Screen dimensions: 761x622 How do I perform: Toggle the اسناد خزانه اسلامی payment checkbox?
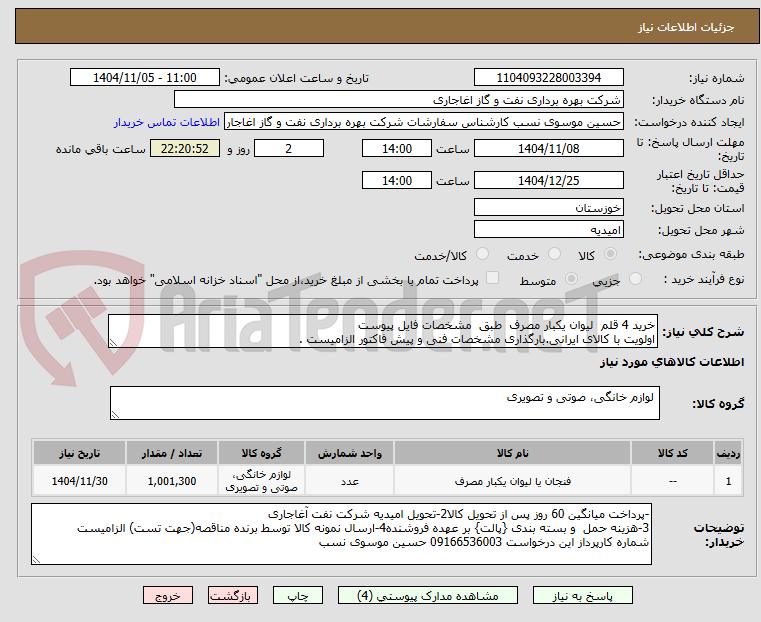(x=492, y=278)
